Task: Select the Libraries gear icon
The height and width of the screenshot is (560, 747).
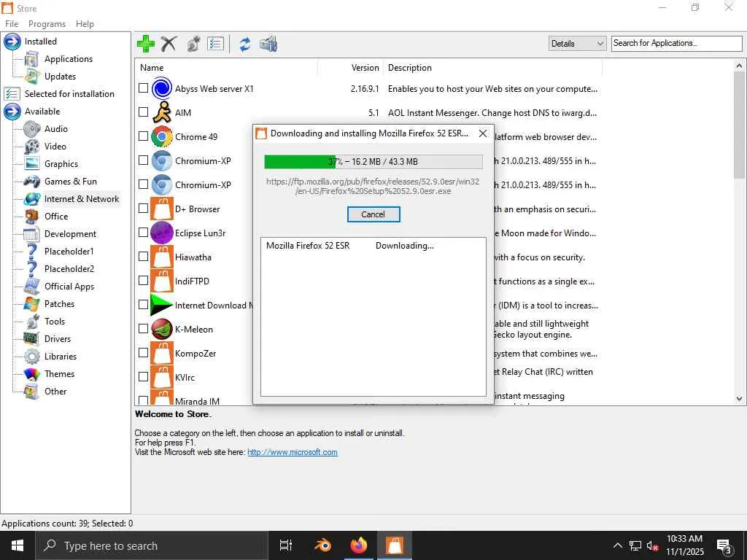Action: (x=32, y=356)
